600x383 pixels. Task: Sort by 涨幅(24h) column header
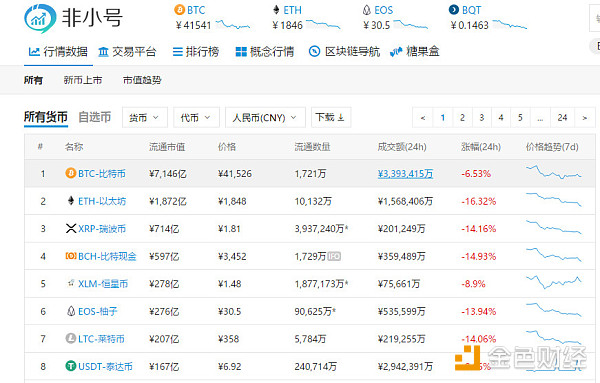[x=481, y=147]
